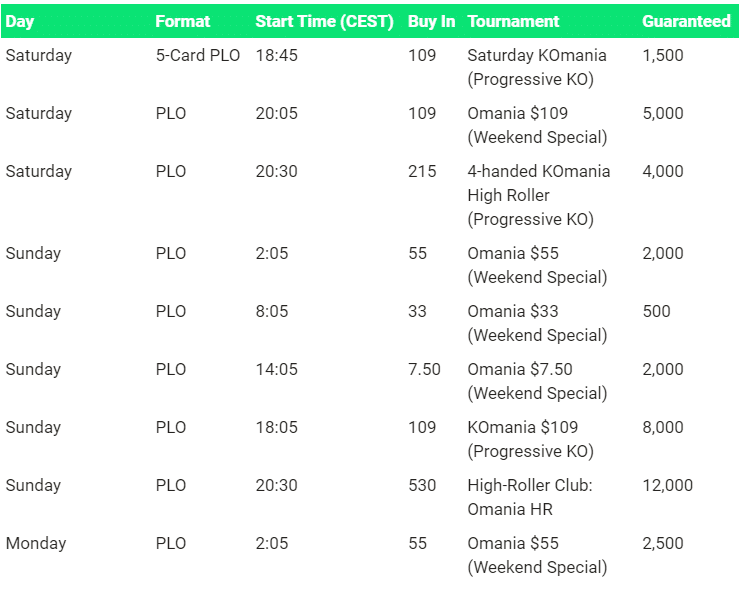The image size is (741, 594).
Task: Click the "Day" column header
Action: click(20, 21)
